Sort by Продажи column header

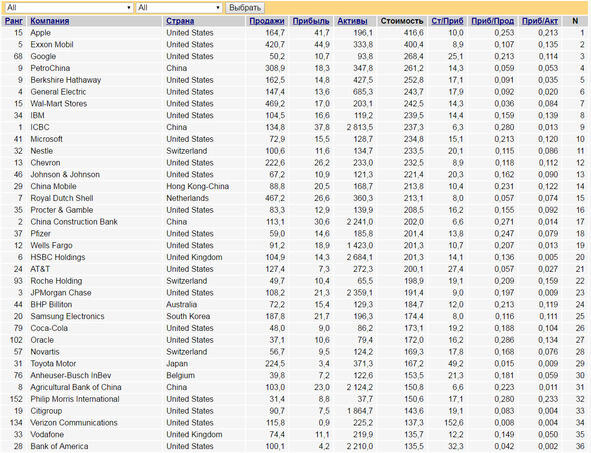click(267, 21)
